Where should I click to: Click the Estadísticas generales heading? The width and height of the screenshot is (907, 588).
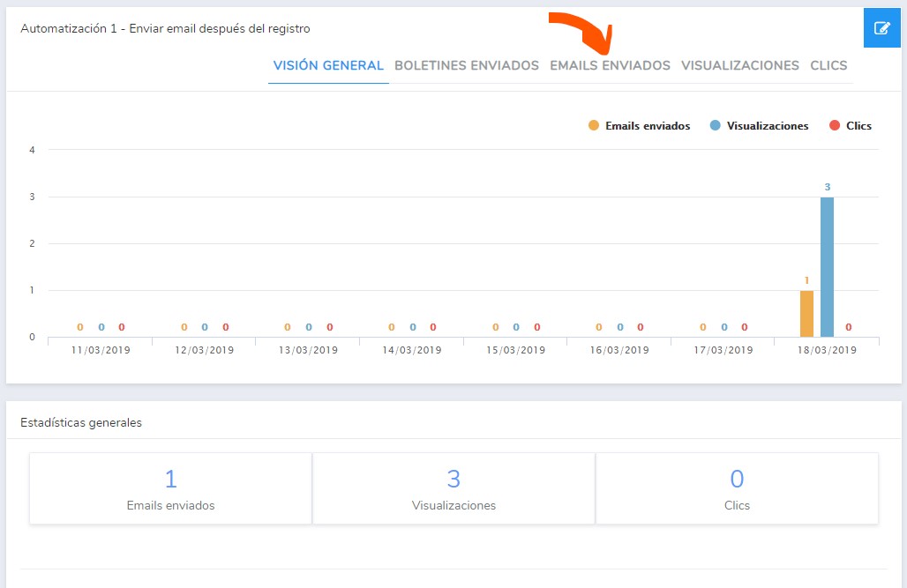point(81,422)
